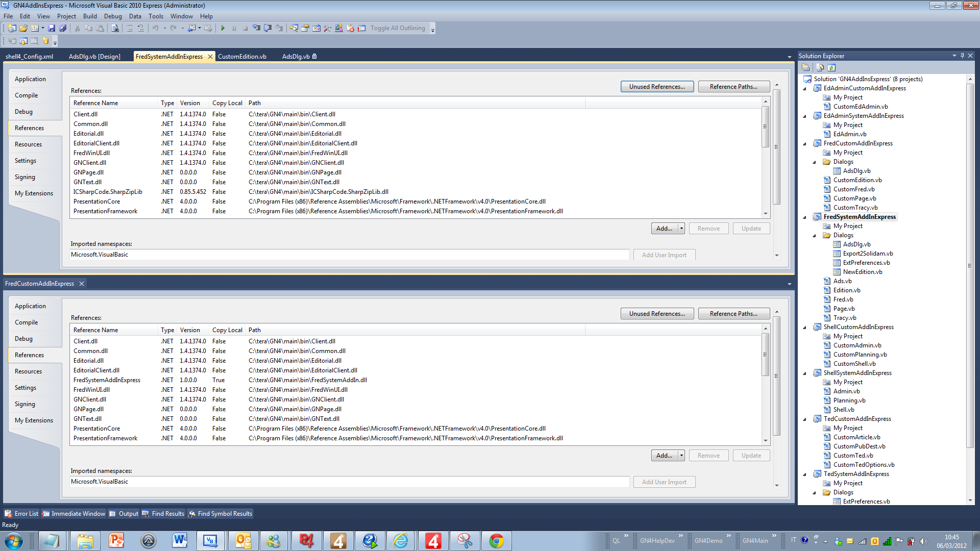The height and width of the screenshot is (551, 980).
Task: Collapse the ShellCustomAddInExpress project node
Action: click(x=805, y=327)
